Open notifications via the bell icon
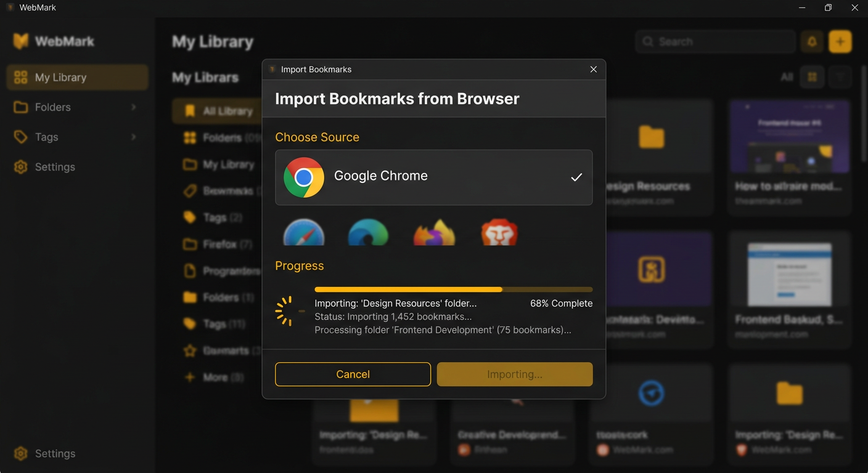This screenshot has height=473, width=868. pos(812,42)
